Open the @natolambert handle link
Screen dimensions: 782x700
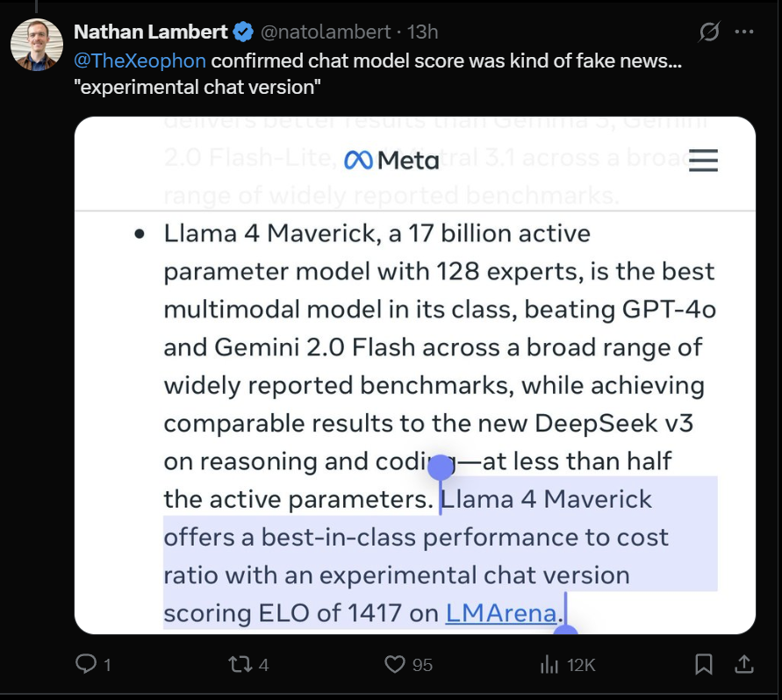[326, 32]
